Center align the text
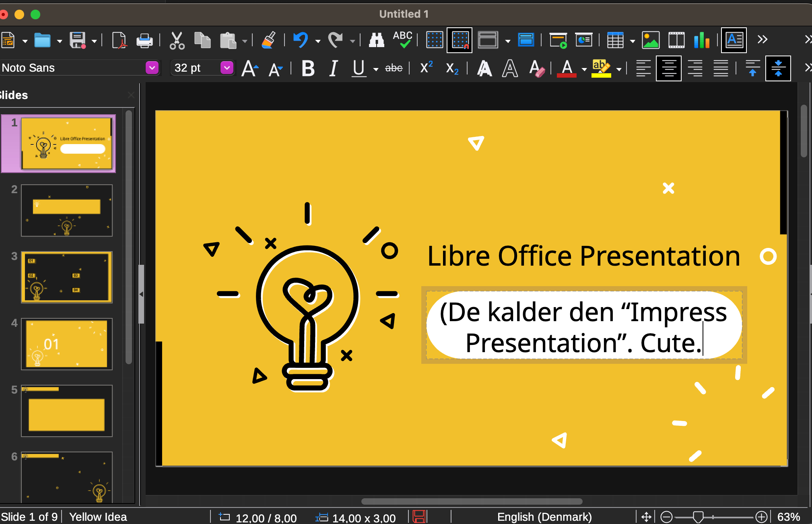Screen dimensions: 812x524 [668, 68]
